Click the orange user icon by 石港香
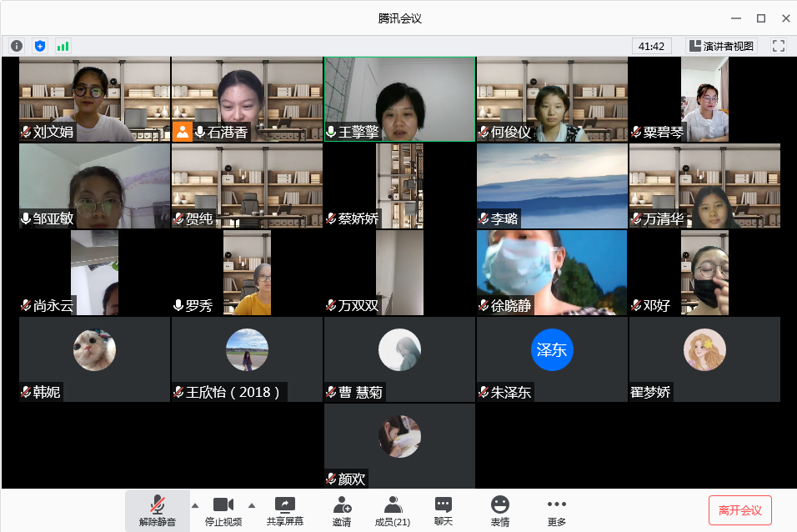The width and height of the screenshot is (797, 532). click(183, 131)
